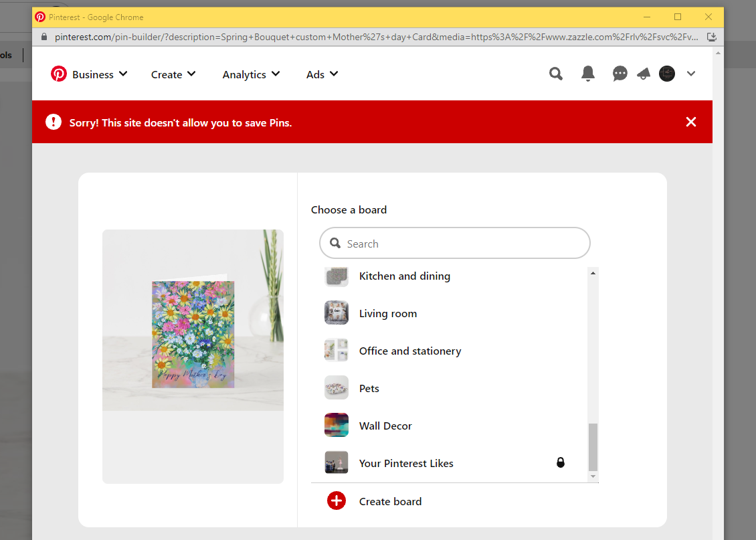Image resolution: width=756 pixels, height=540 pixels.
Task: Click the Your Pinterest Likes board thumbnail
Action: pyautogui.click(x=337, y=462)
